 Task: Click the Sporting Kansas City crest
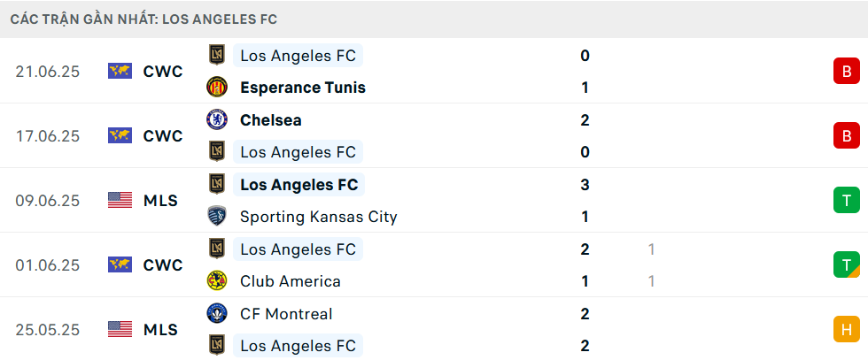click(x=217, y=216)
